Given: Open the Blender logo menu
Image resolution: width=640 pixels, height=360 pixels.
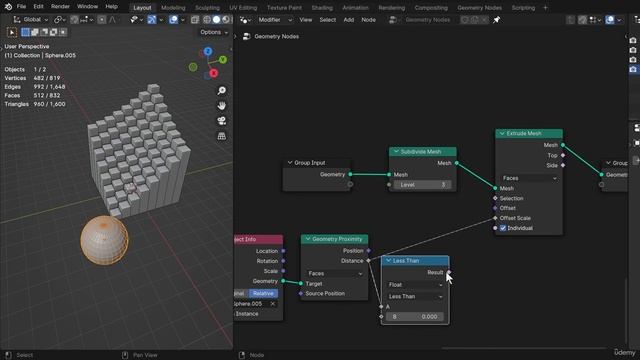Looking at the screenshot, I should [8, 7].
